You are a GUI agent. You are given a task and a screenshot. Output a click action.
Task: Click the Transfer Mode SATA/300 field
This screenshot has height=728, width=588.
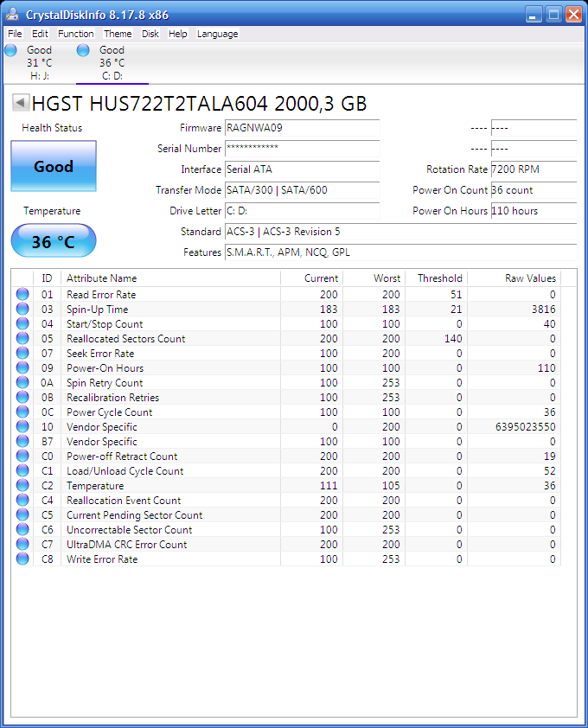pyautogui.click(x=303, y=190)
